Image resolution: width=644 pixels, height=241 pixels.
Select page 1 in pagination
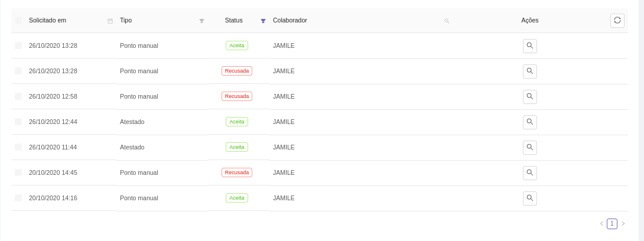click(612, 224)
